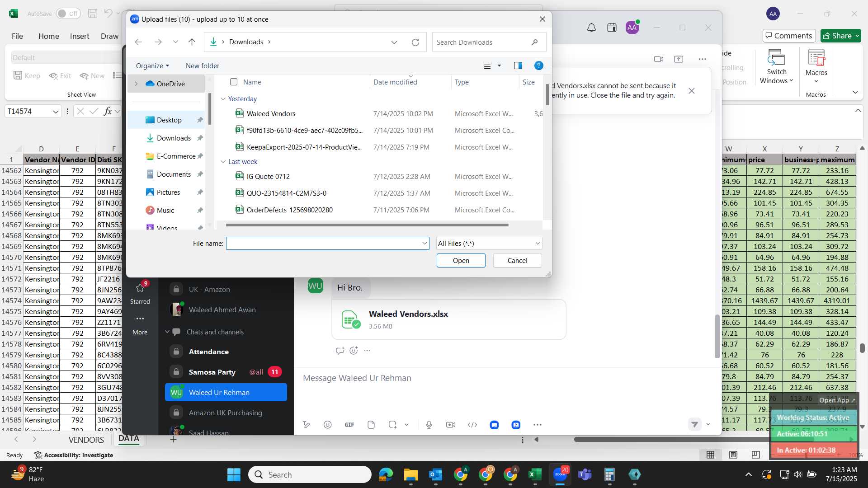The height and width of the screenshot is (488, 868).
Task: Select the IG Quote 0712 file
Action: click(x=268, y=176)
